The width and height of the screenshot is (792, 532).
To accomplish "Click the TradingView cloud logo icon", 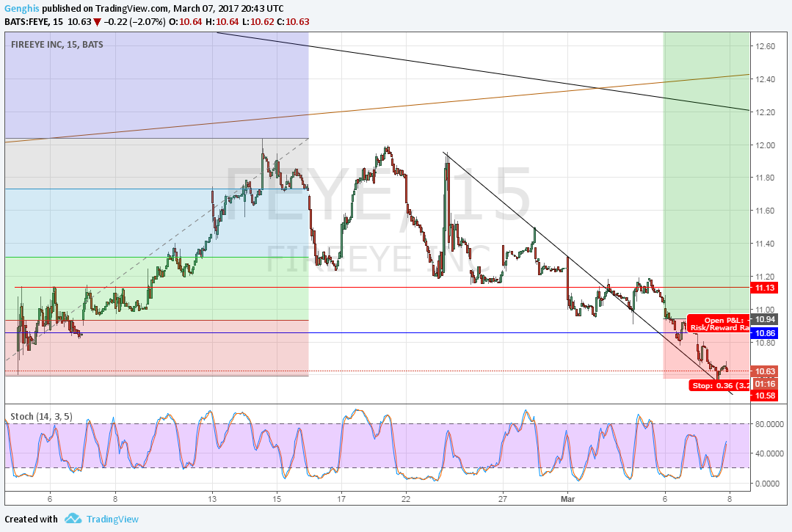I will click(x=73, y=518).
